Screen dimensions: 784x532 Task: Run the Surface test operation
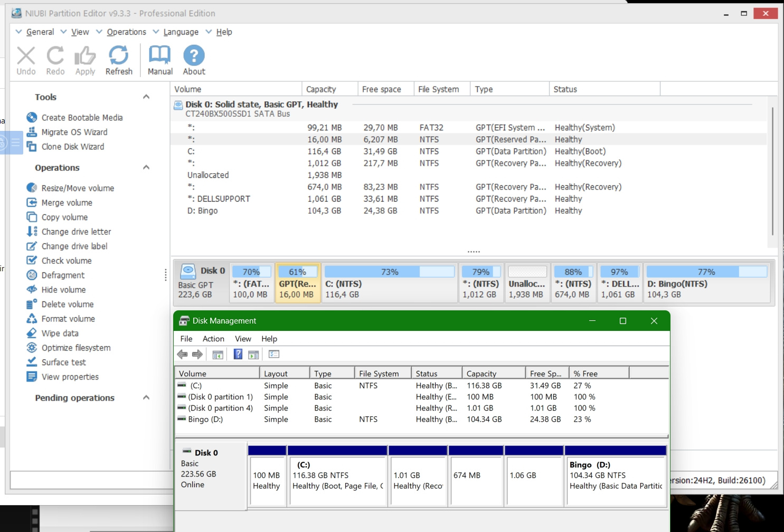(x=63, y=363)
